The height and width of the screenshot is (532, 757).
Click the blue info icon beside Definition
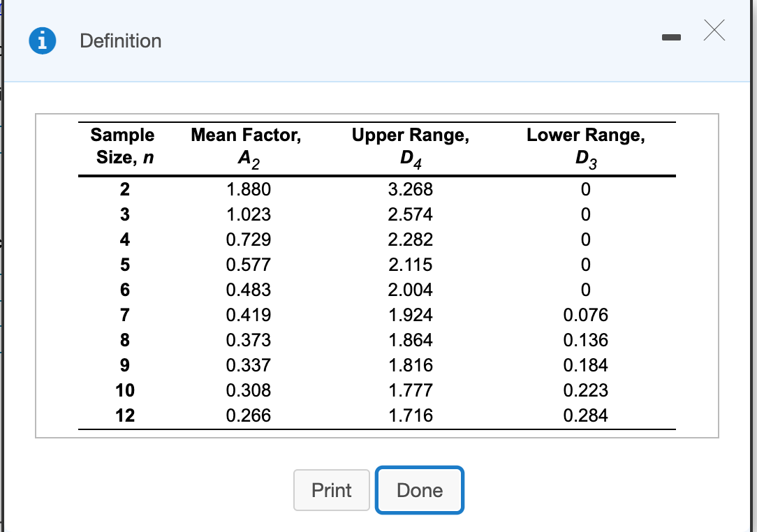pos(42,40)
